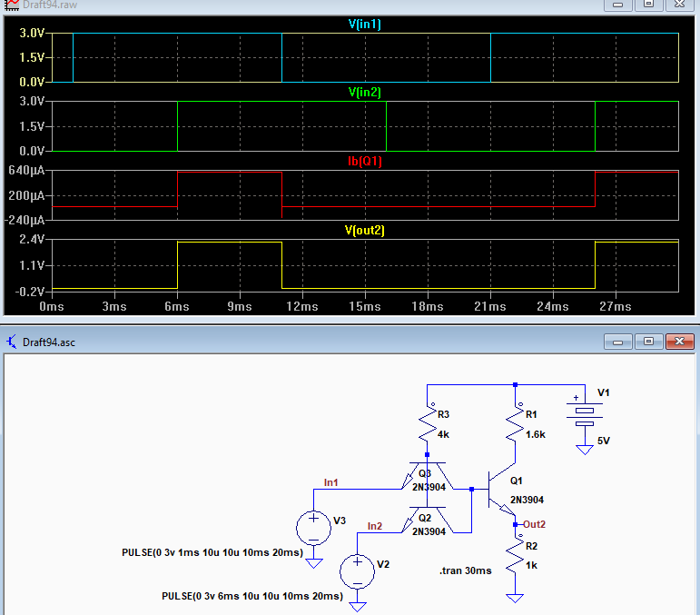Click the 2N3904 model label of Q1

(x=527, y=501)
